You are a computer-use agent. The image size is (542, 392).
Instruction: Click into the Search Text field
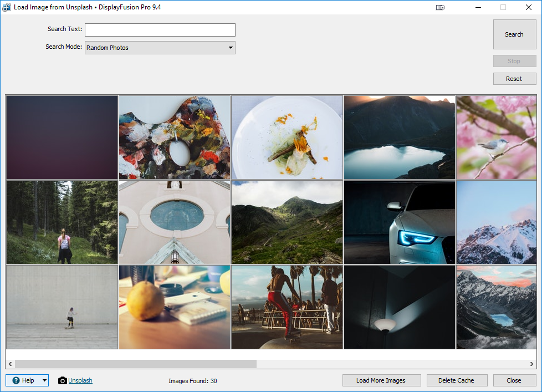(160, 30)
